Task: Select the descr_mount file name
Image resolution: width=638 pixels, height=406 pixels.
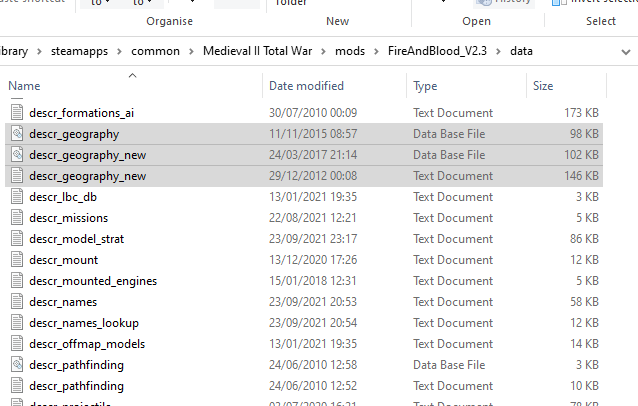Action: coord(63,260)
